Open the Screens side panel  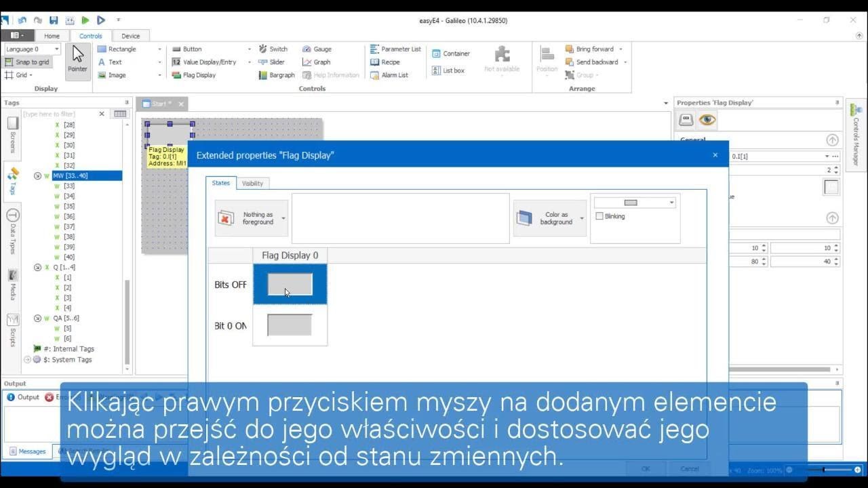(13, 136)
